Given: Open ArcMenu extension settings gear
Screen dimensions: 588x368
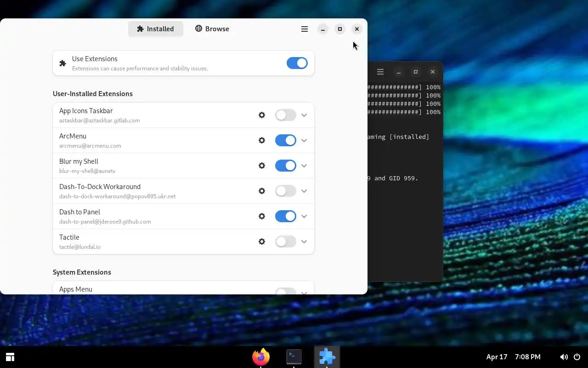Looking at the screenshot, I should point(262,140).
